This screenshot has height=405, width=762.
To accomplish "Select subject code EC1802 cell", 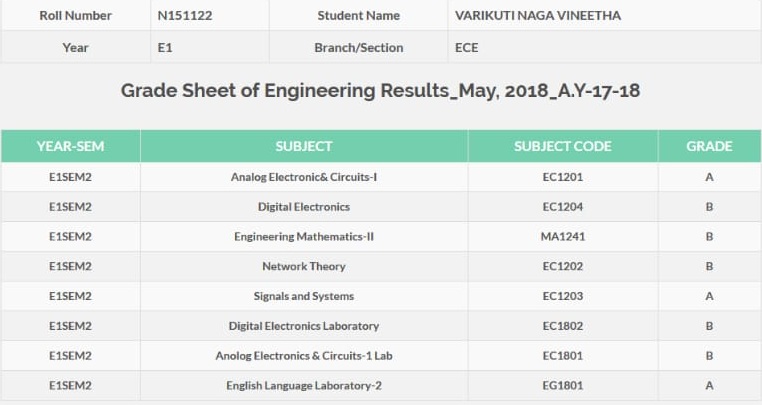I will click(x=563, y=326).
